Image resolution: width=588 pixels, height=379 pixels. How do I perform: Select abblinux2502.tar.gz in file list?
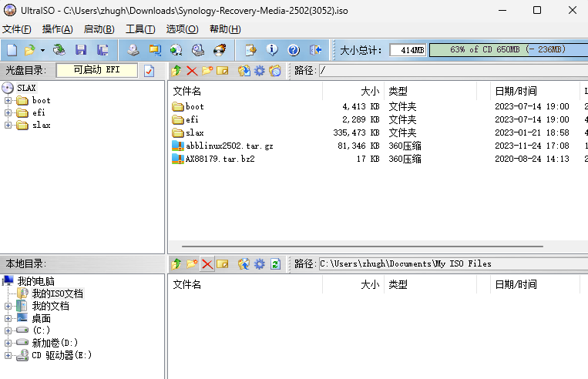(x=229, y=146)
